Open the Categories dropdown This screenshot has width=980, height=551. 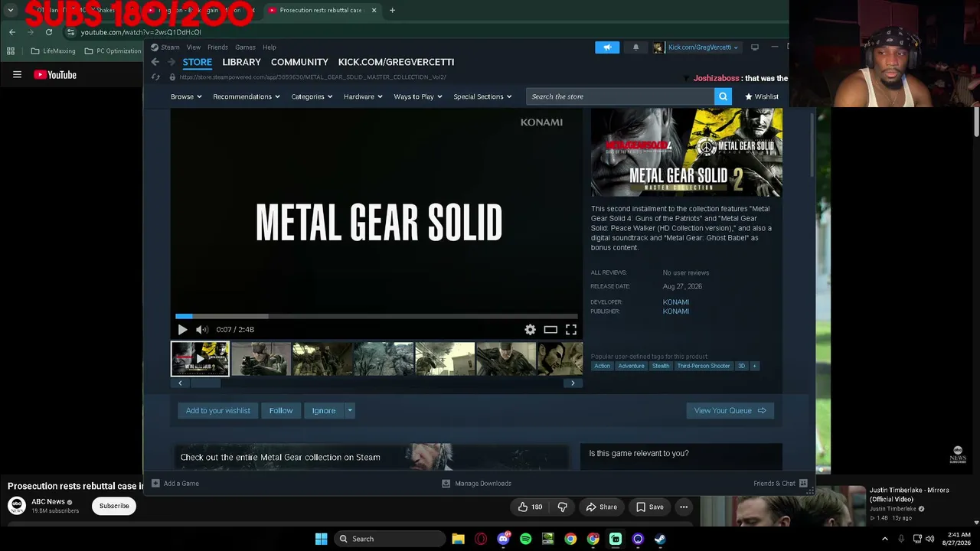tap(312, 96)
